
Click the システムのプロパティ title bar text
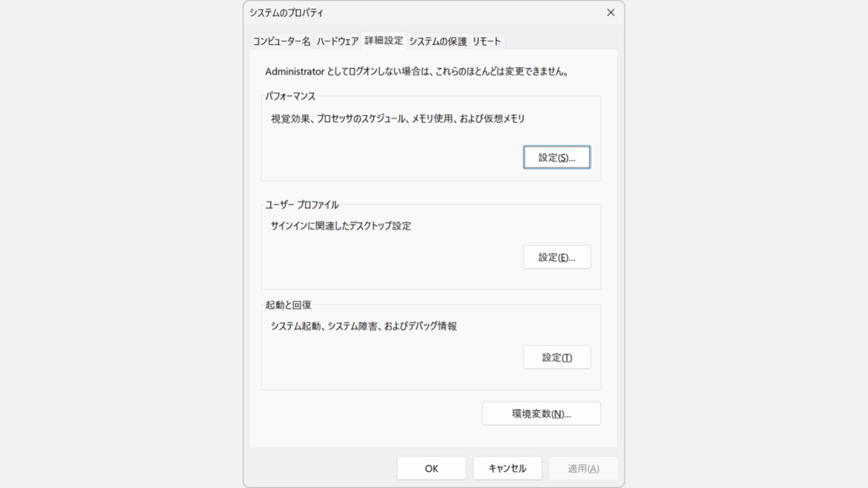(x=287, y=13)
